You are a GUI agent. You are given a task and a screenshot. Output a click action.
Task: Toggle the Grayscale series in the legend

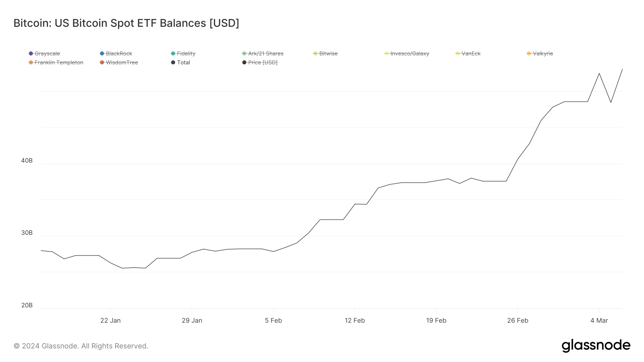[44, 54]
